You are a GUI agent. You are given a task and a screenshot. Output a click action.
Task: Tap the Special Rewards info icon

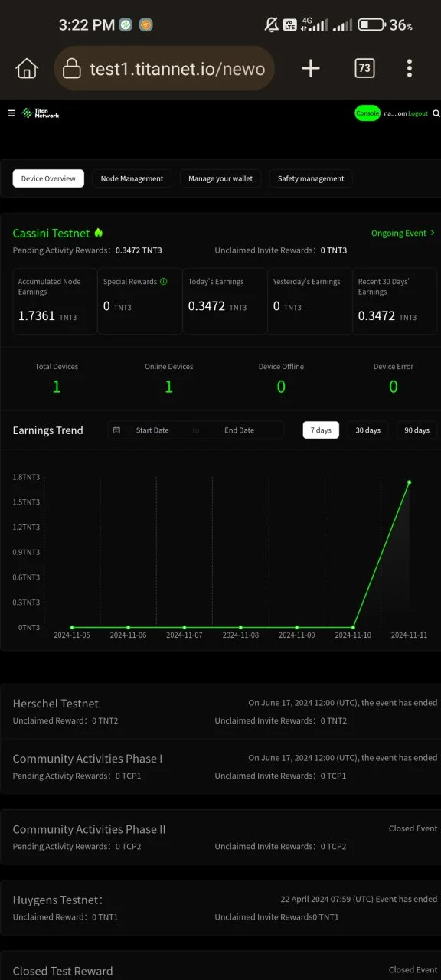pos(164,282)
